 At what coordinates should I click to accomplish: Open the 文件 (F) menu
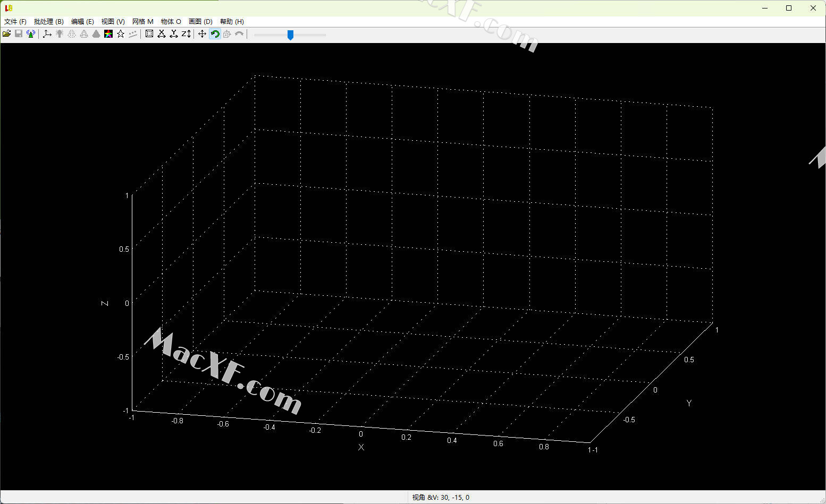tap(15, 22)
